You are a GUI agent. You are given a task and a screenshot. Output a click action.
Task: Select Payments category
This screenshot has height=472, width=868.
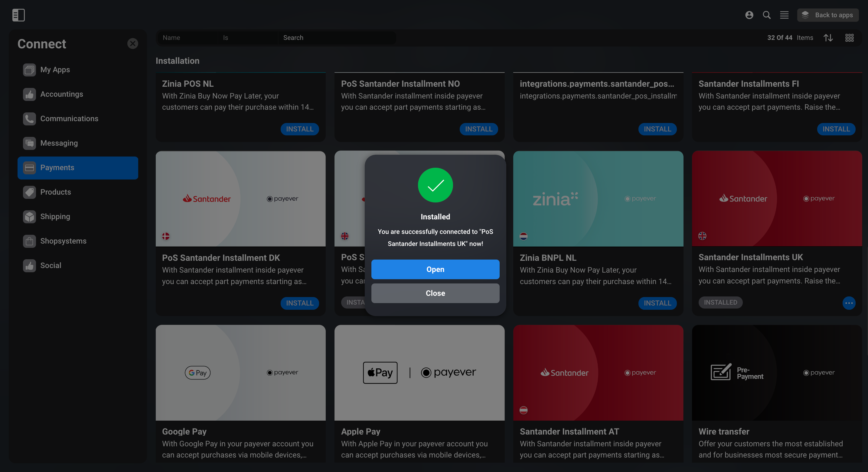[x=78, y=168]
